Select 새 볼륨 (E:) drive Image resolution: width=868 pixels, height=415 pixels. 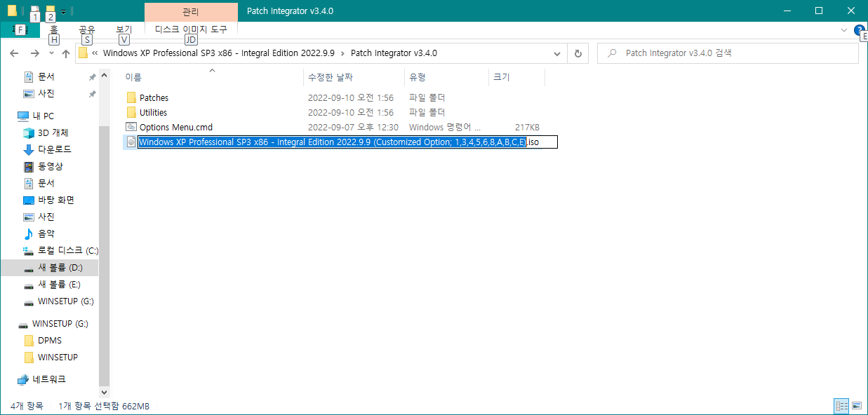[59, 284]
